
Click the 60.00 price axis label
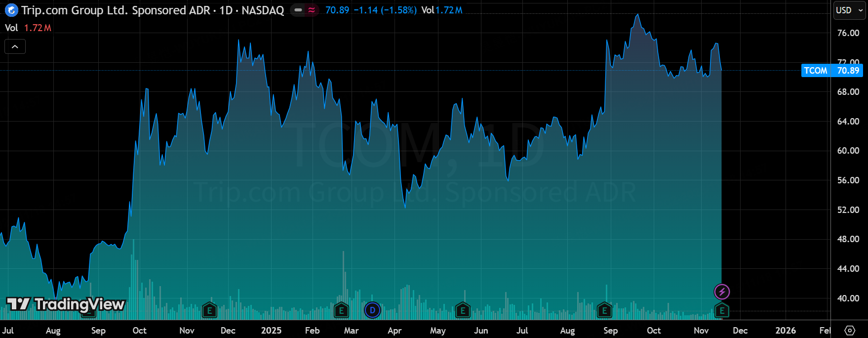[848, 151]
